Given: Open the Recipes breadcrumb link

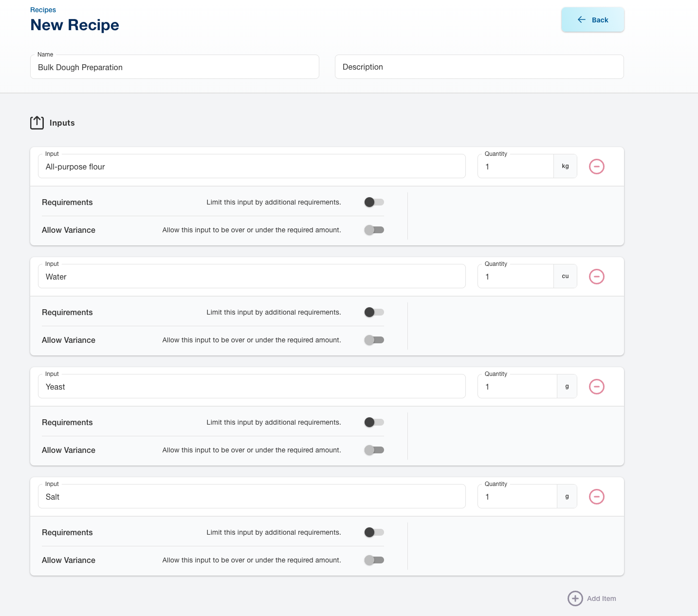Looking at the screenshot, I should [x=43, y=10].
